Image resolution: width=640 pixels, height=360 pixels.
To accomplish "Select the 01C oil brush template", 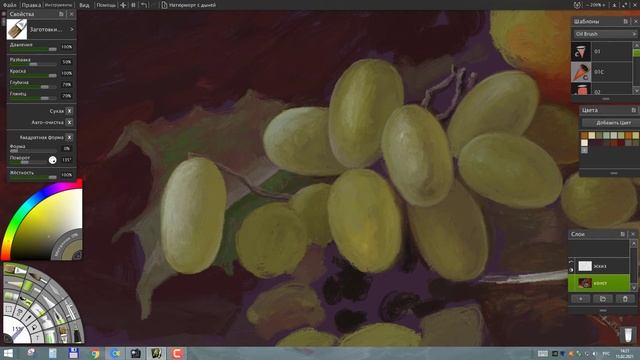I will click(x=601, y=72).
